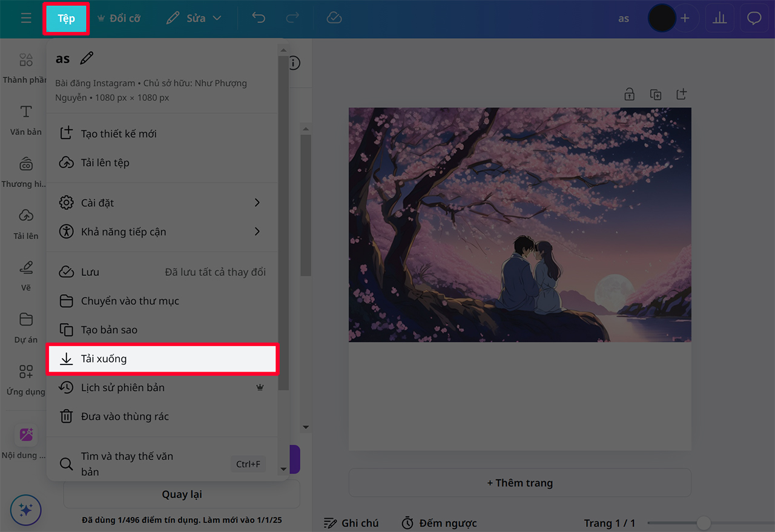The image size is (775, 532).
Task: Click the Trang 1 / 1 page indicator
Action: click(610, 523)
